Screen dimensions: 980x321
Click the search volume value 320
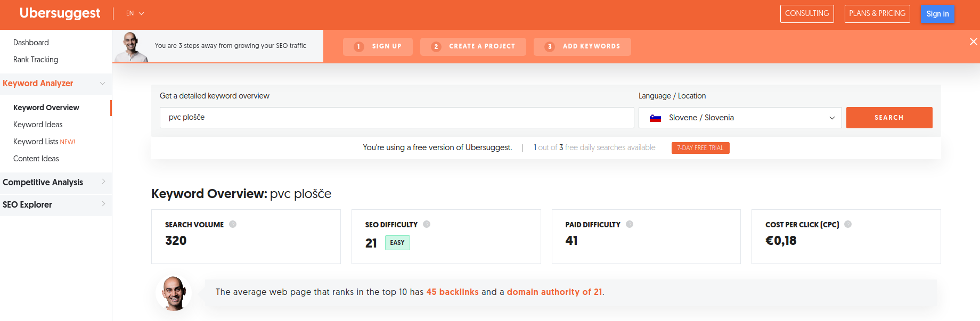click(176, 241)
